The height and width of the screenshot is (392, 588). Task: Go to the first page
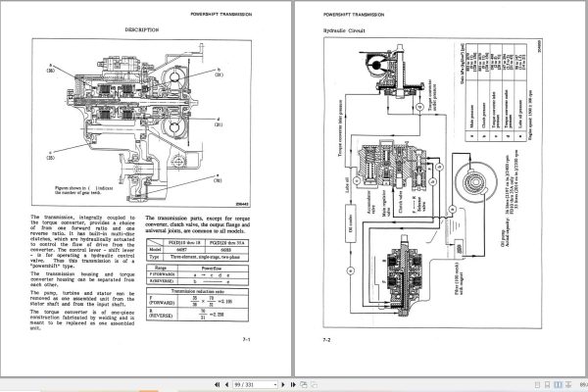218,384
